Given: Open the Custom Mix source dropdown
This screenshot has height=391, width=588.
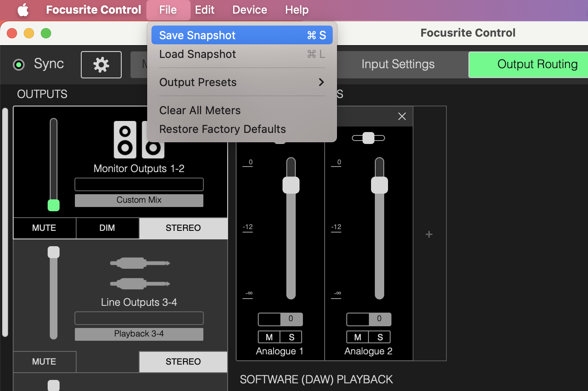Looking at the screenshot, I should (139, 200).
